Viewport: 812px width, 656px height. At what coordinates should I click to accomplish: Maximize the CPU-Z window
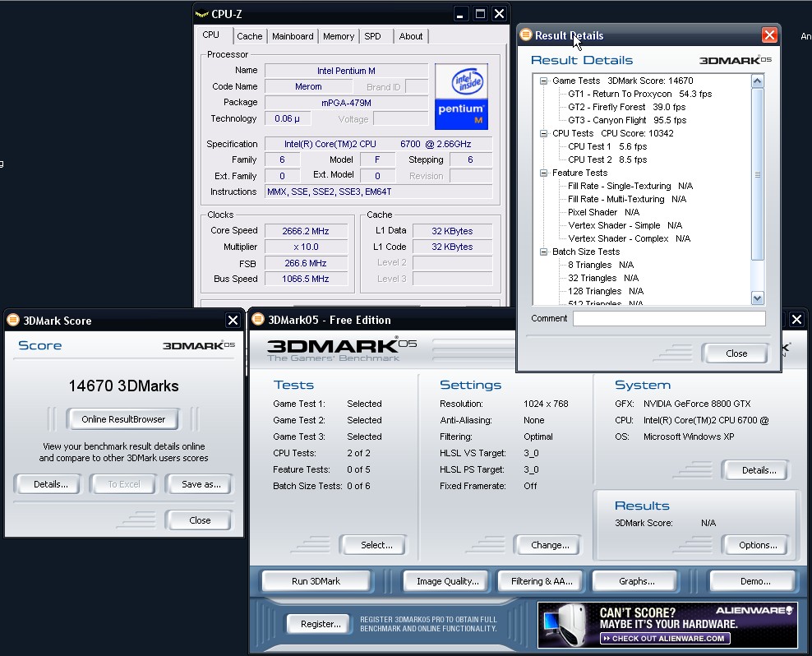(480, 14)
